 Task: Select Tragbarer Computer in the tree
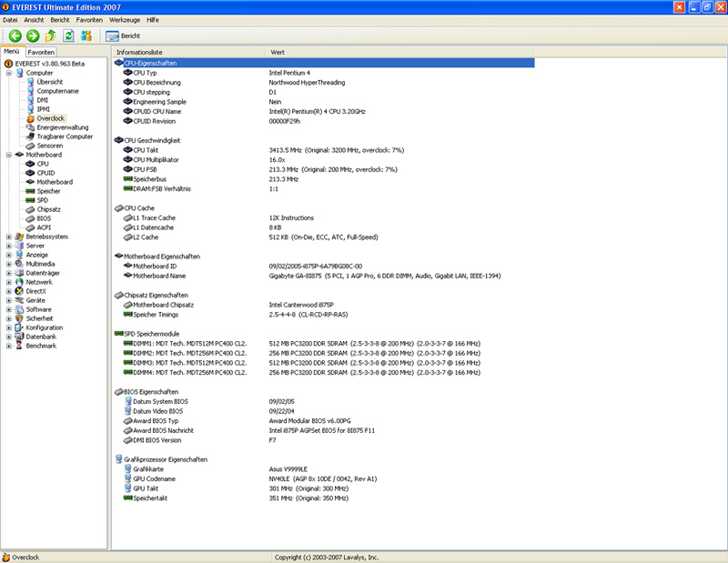point(65,136)
